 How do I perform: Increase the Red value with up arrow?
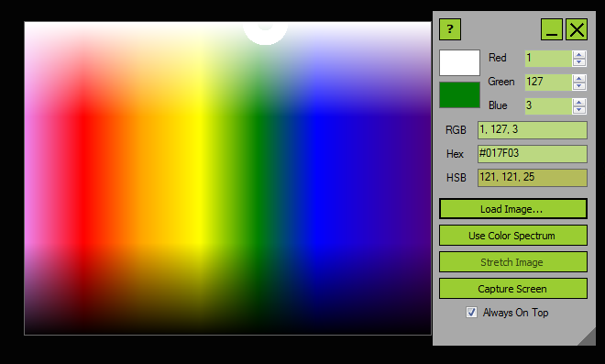pos(578,55)
